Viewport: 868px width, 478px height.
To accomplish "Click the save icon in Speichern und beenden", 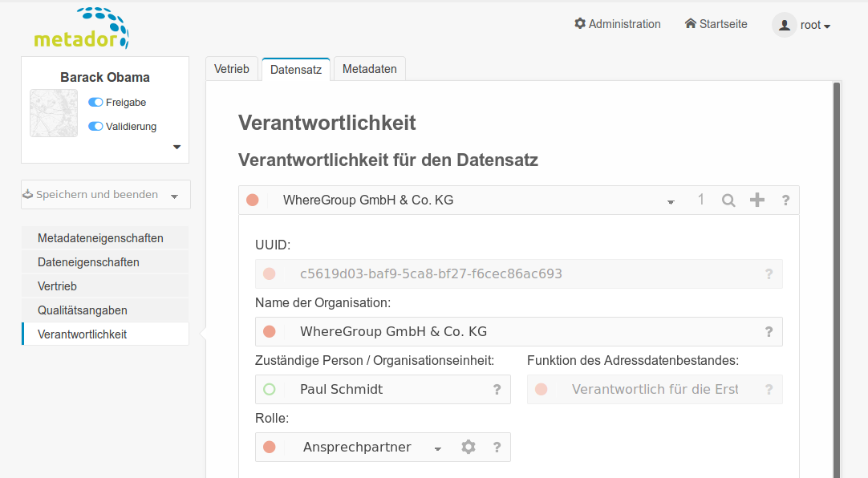I will 28,194.
